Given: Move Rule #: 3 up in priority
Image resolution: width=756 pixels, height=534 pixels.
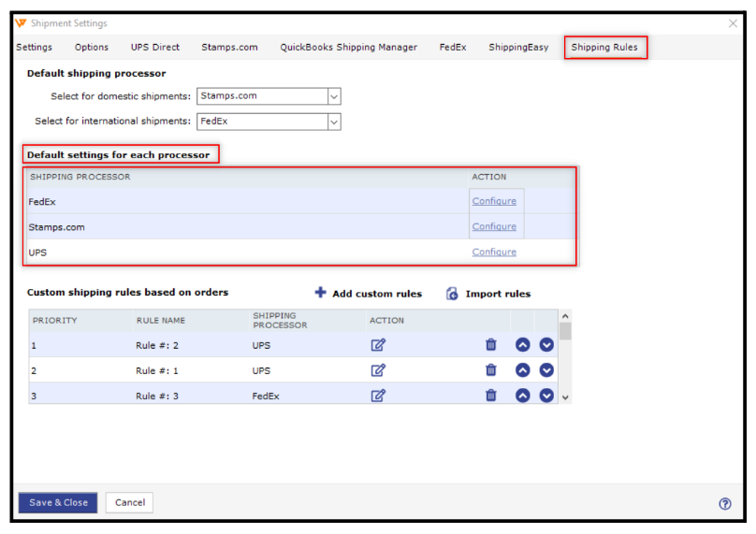Looking at the screenshot, I should click(523, 396).
